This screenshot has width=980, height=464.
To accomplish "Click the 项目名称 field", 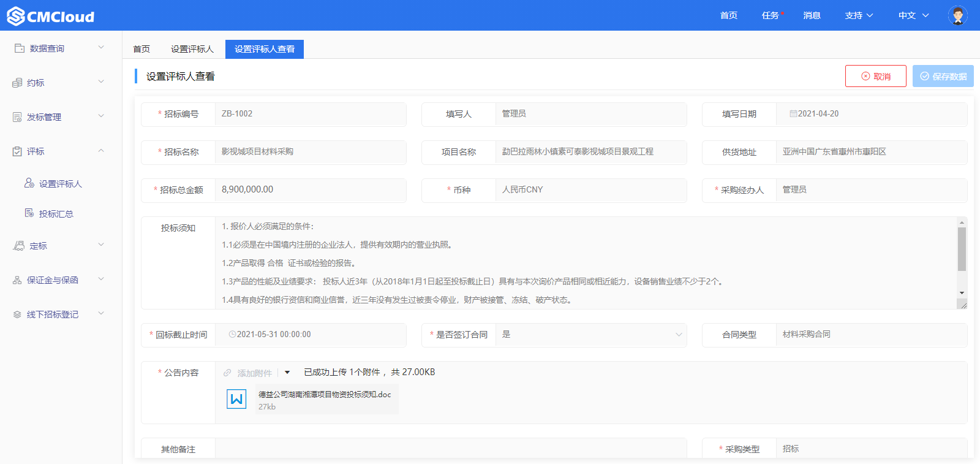I will tap(591, 152).
